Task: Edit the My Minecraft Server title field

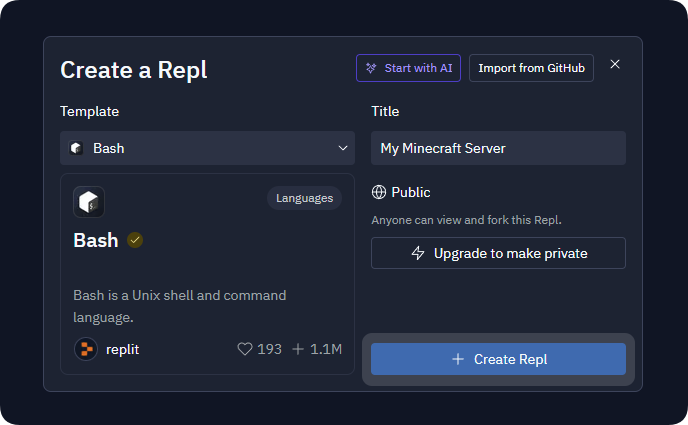Action: [x=498, y=148]
